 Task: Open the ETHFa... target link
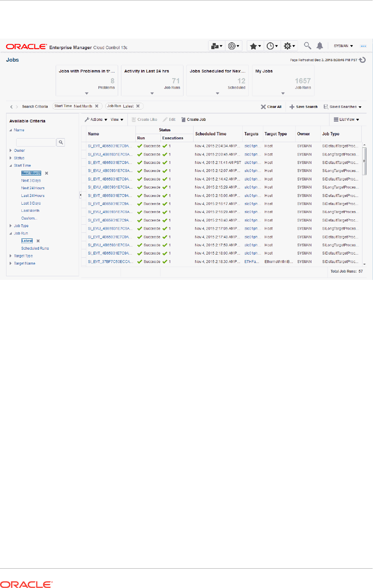252,262
